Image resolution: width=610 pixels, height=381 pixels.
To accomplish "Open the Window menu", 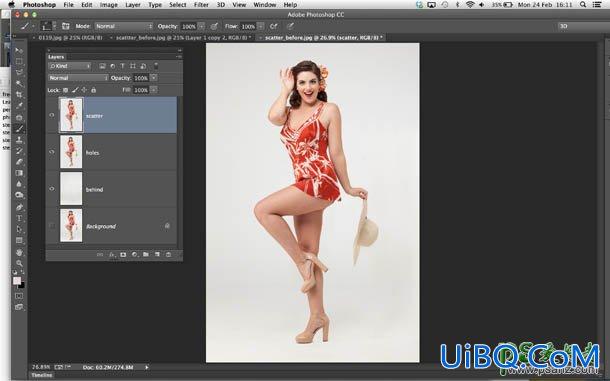I will pos(265,5).
